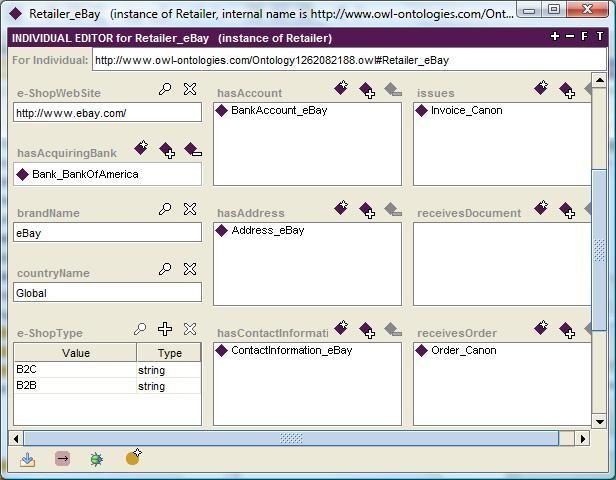Add existing instance to receivesOrder

(567, 330)
